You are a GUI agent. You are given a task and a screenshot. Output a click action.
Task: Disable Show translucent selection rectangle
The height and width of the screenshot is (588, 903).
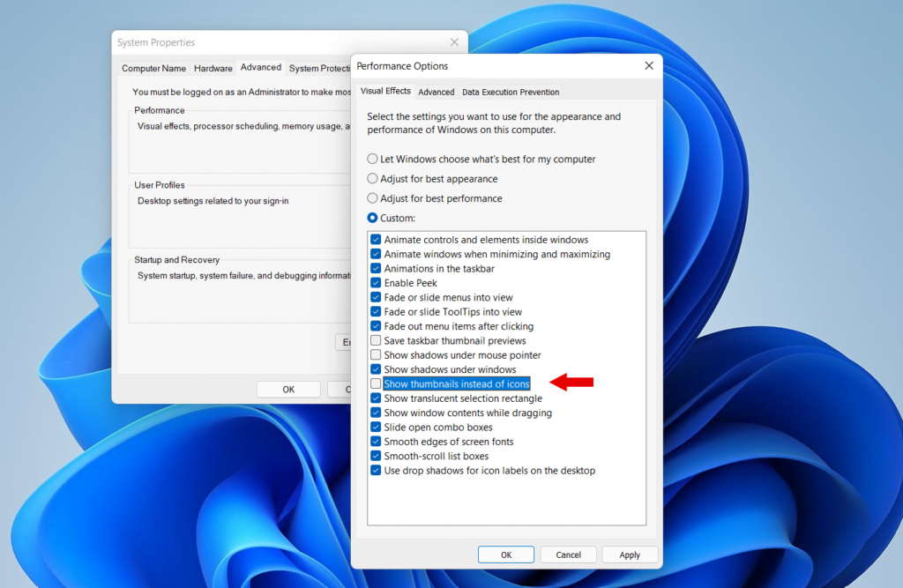pos(376,398)
